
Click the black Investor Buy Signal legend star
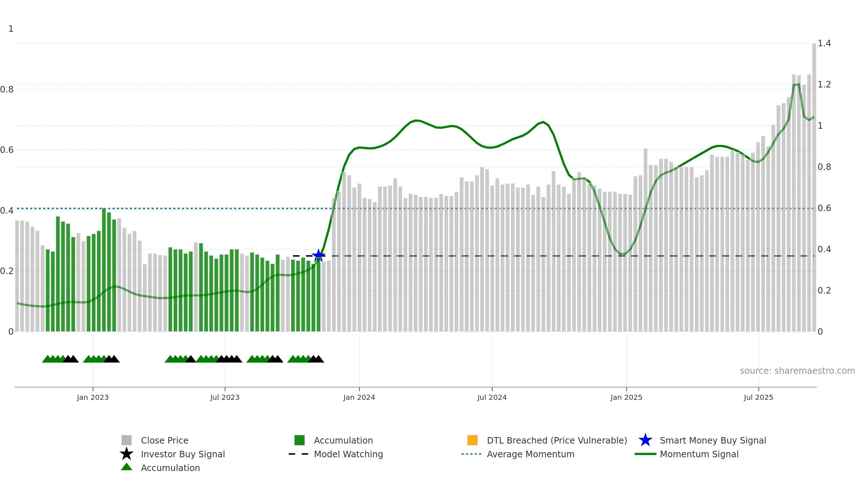pyautogui.click(x=127, y=454)
